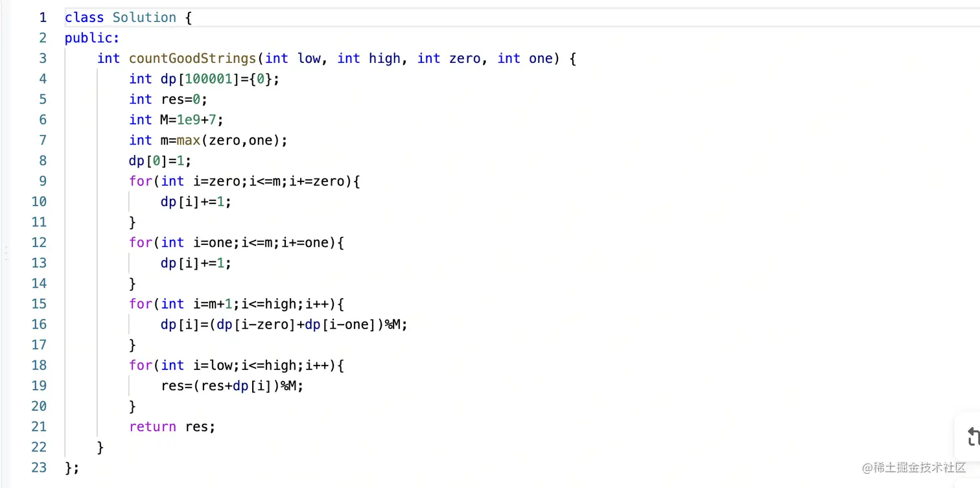Click line number 7 in the gutter

tap(43, 140)
